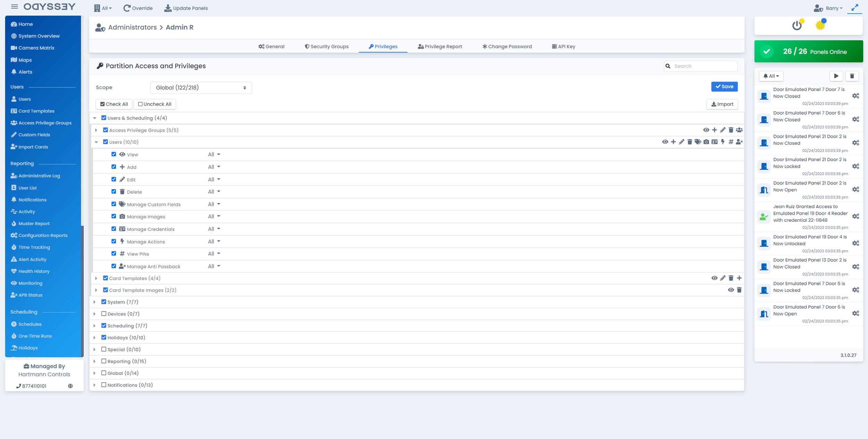Click the power icon in right panel
The height and width of the screenshot is (439, 868).
point(797,25)
